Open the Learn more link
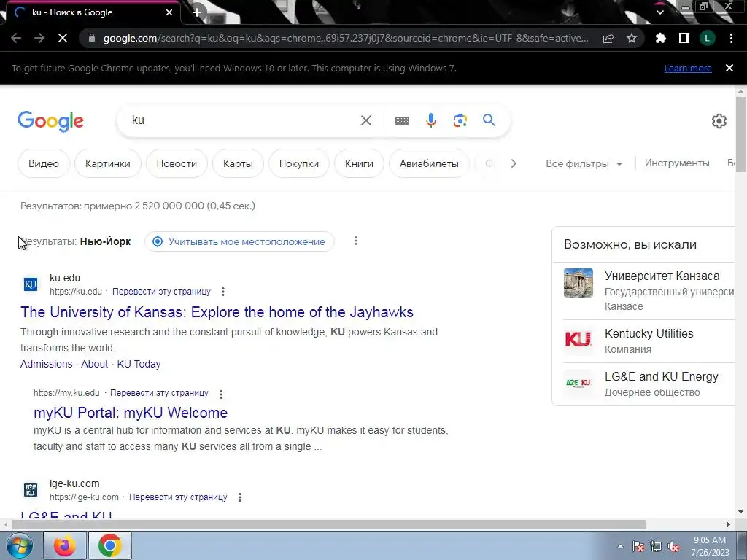Image resolution: width=747 pixels, height=560 pixels. click(x=688, y=68)
